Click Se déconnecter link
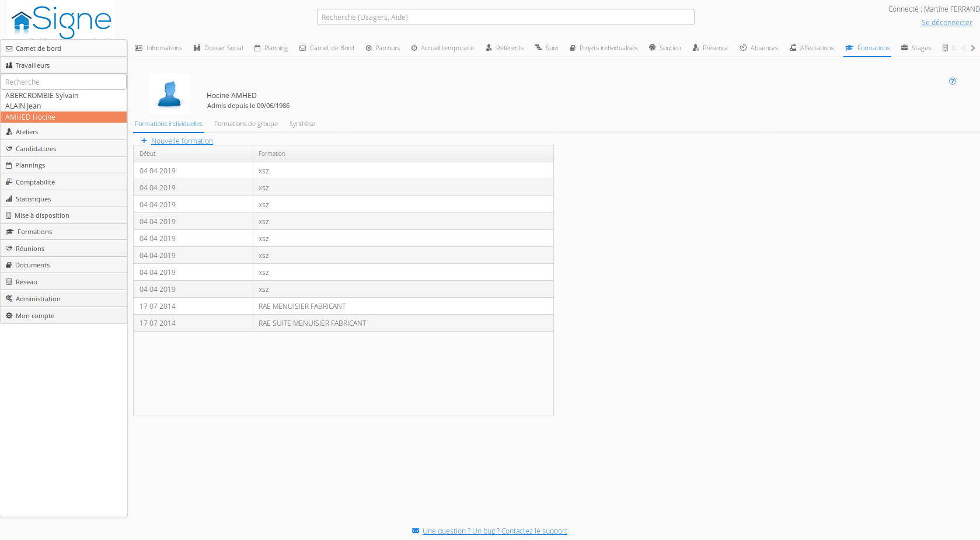980x540 pixels. click(x=947, y=22)
